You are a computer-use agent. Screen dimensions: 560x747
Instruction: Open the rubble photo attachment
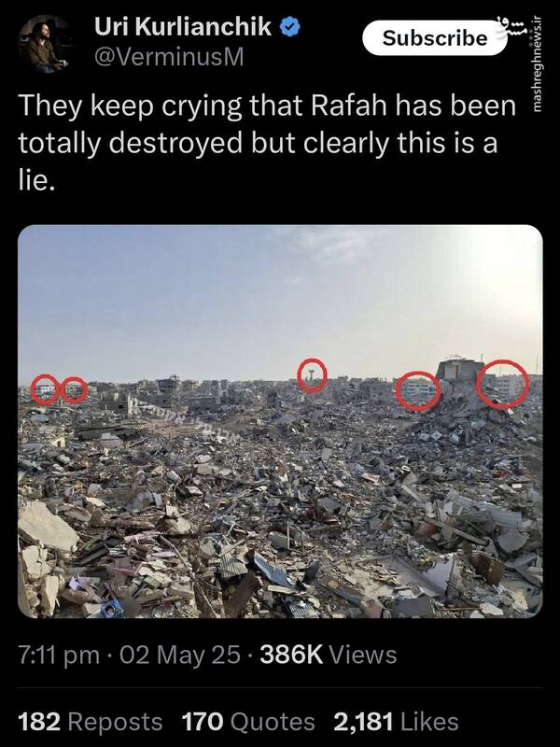click(280, 421)
